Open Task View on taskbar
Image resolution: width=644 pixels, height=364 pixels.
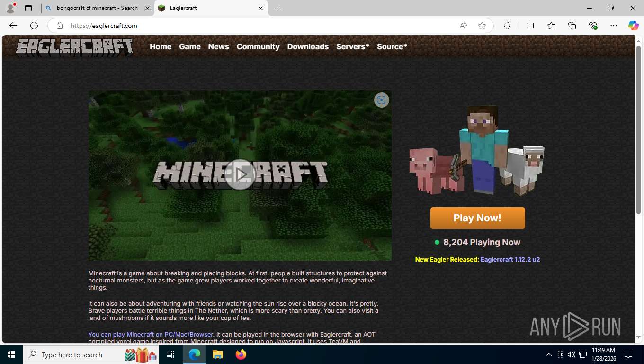[170, 355]
